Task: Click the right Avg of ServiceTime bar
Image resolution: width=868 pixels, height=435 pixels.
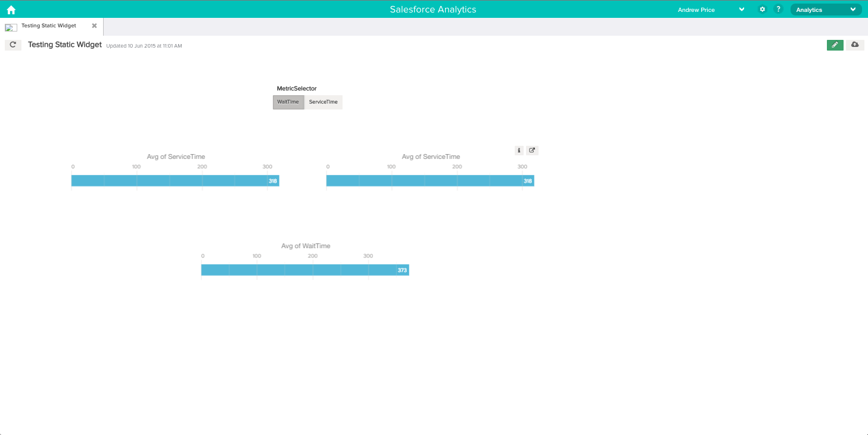Action: click(x=430, y=181)
